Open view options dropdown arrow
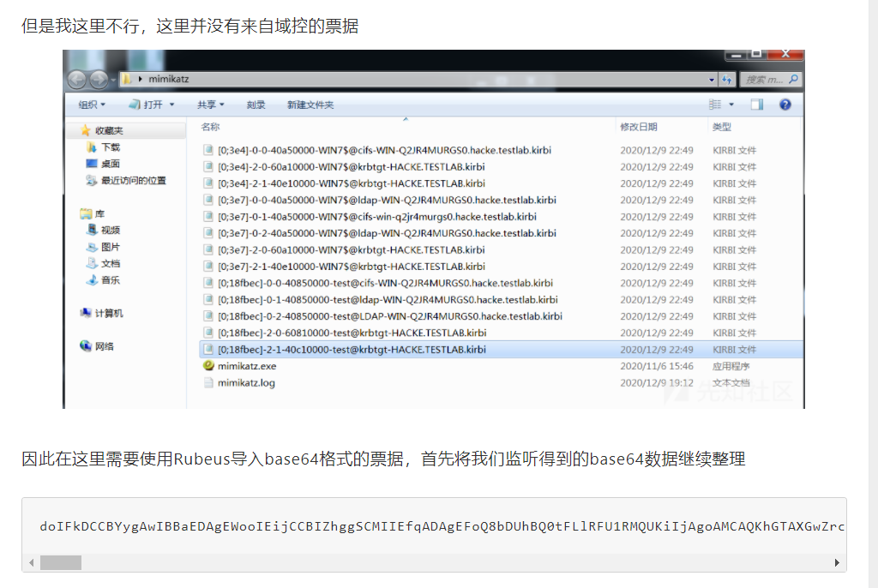The image size is (878, 588). 731,105
